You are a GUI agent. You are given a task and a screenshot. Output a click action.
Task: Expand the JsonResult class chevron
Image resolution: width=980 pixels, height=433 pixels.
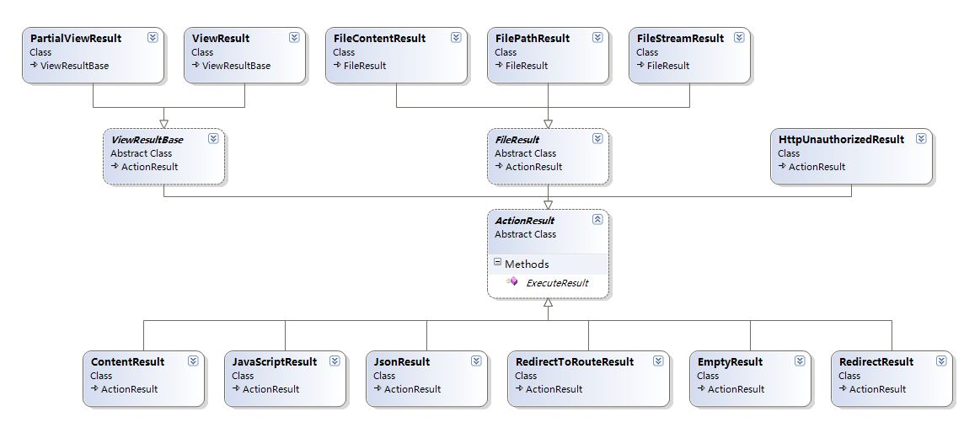tap(476, 361)
